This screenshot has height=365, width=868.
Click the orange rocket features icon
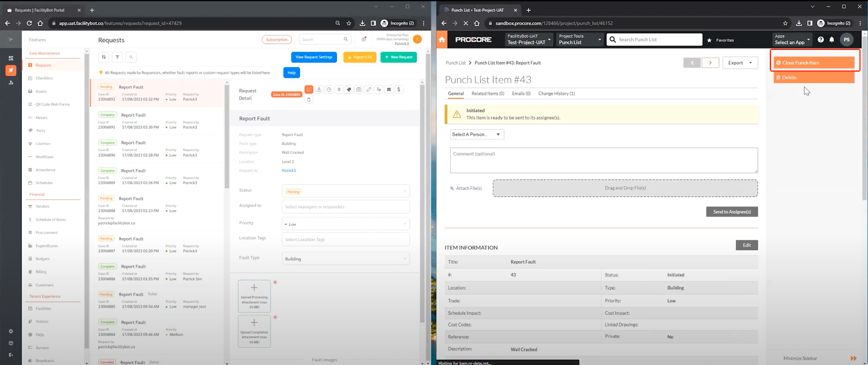click(10, 71)
